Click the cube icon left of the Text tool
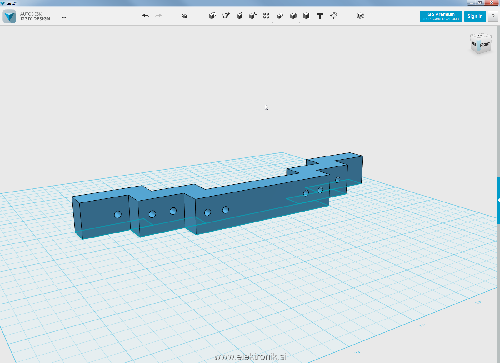Screen dimensions: 500x363 306,16
